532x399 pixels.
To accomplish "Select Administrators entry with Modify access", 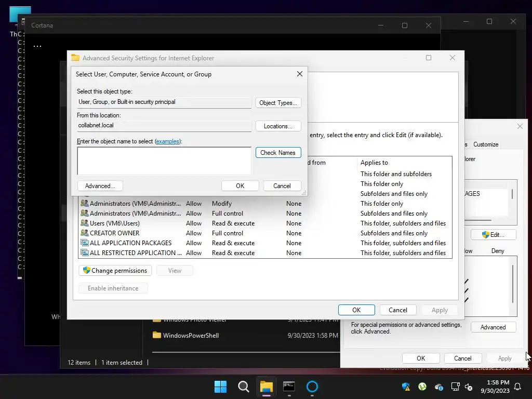I will coord(265,204).
